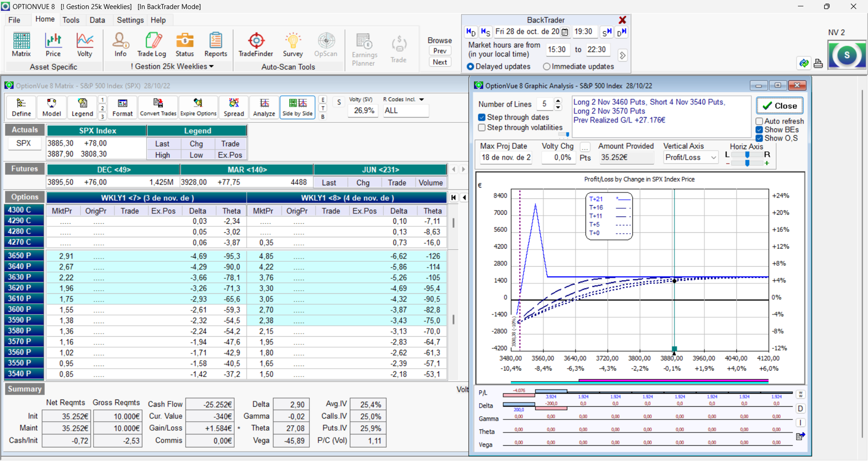
Task: Expand the Gestion 25k Weeklies account dropdown
Action: pyautogui.click(x=211, y=66)
